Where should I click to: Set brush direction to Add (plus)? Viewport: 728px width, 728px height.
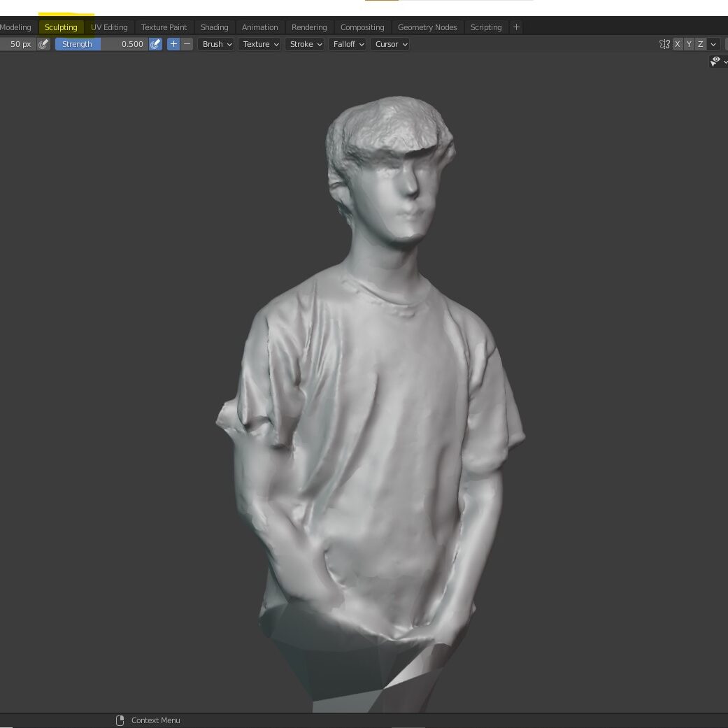[173, 44]
